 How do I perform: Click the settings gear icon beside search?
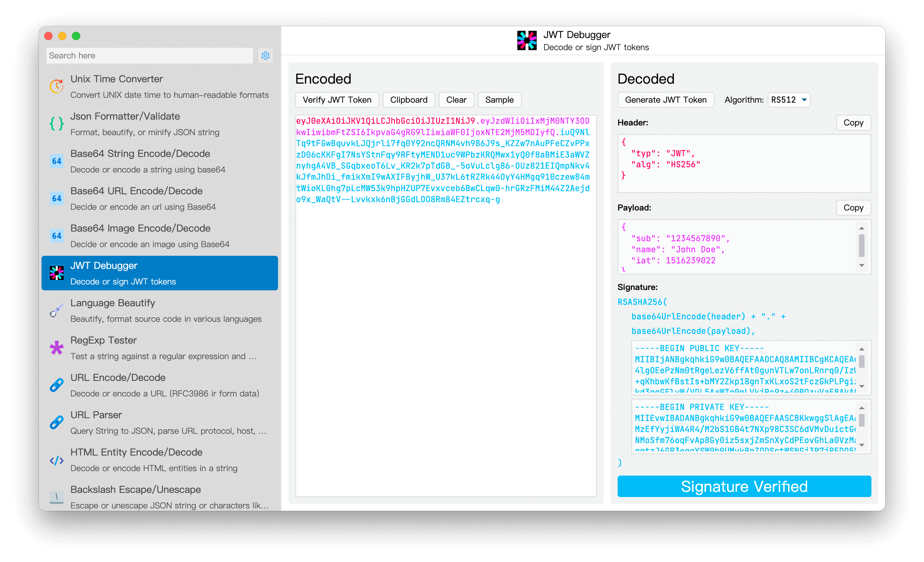coord(266,56)
